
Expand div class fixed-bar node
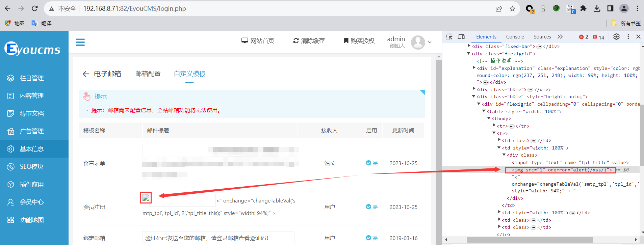coord(469,46)
